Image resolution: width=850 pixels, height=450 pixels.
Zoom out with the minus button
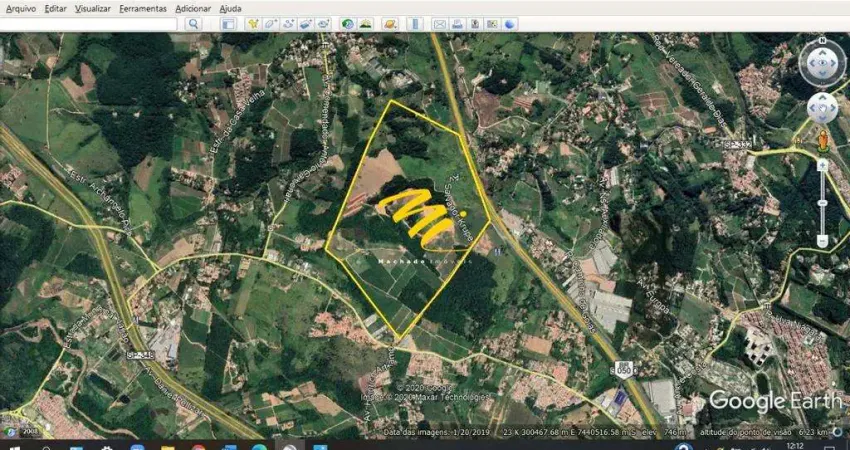click(822, 240)
